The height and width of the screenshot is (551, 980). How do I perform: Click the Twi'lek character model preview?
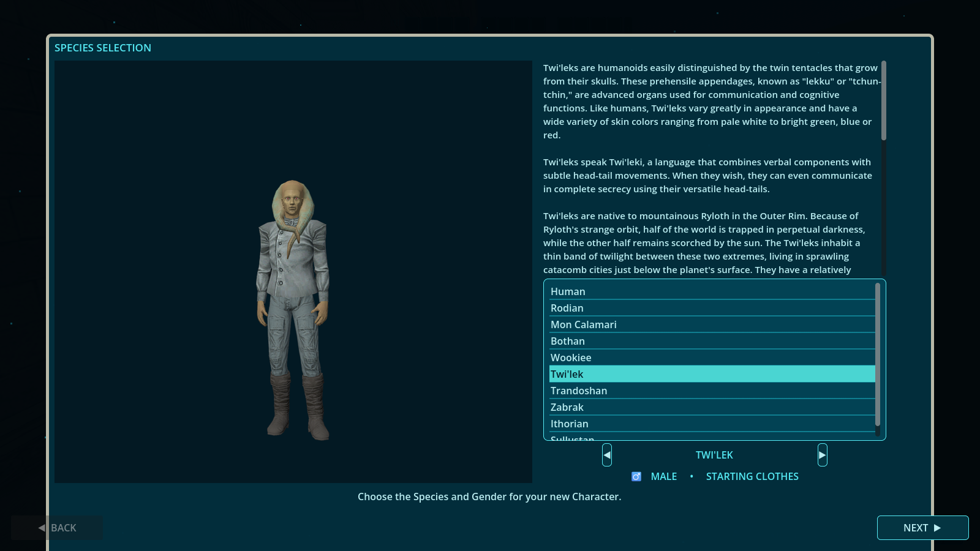(293, 310)
